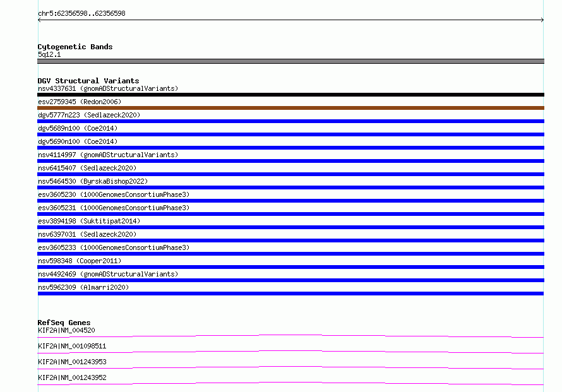Click the chr5:62356598..62356598 coordinate label
Viewport: 562px width, 392px height.
[x=81, y=14]
